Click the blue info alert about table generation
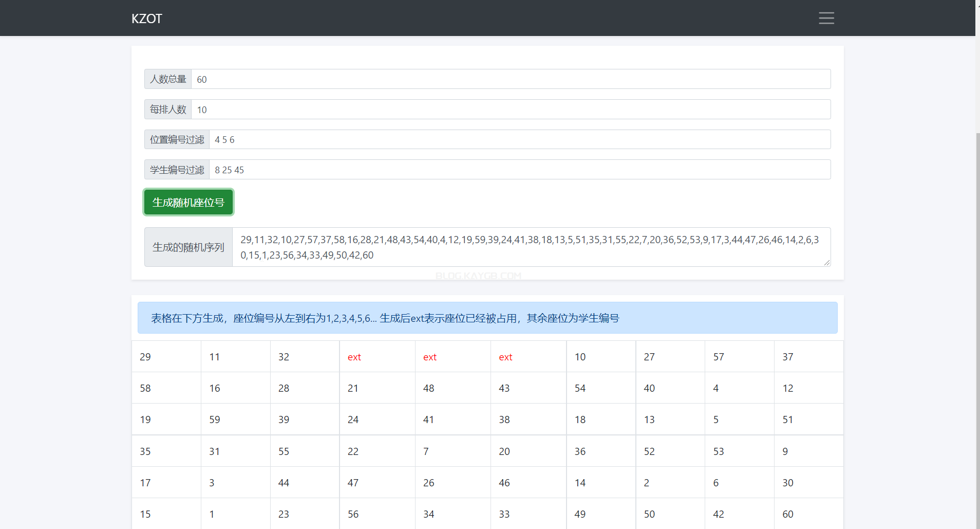 click(x=487, y=318)
